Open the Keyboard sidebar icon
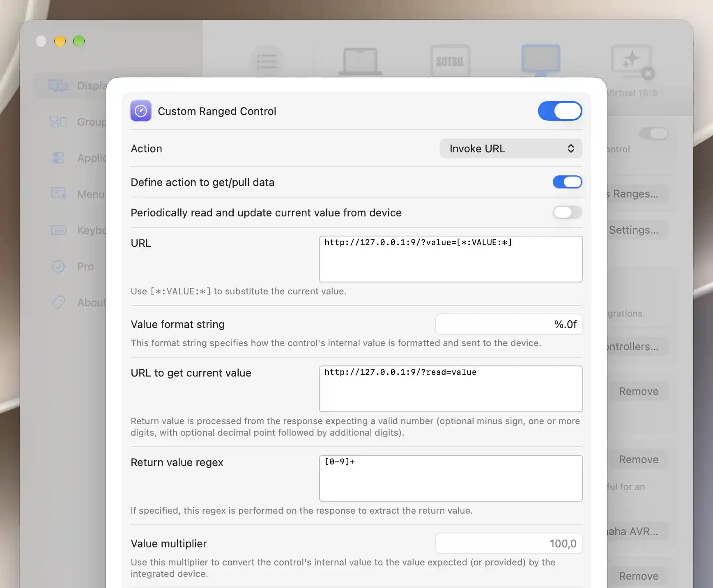The height and width of the screenshot is (588, 713). (x=58, y=230)
